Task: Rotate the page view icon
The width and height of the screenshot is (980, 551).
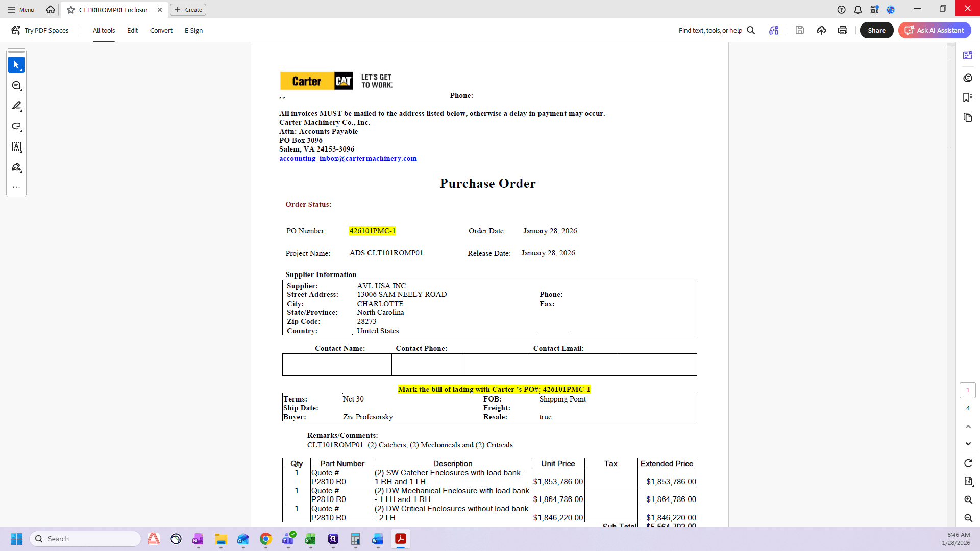Action: [x=968, y=463]
